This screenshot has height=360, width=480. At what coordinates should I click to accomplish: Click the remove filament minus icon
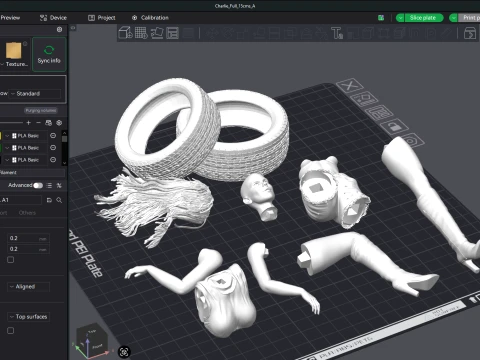pyautogui.click(x=38, y=123)
